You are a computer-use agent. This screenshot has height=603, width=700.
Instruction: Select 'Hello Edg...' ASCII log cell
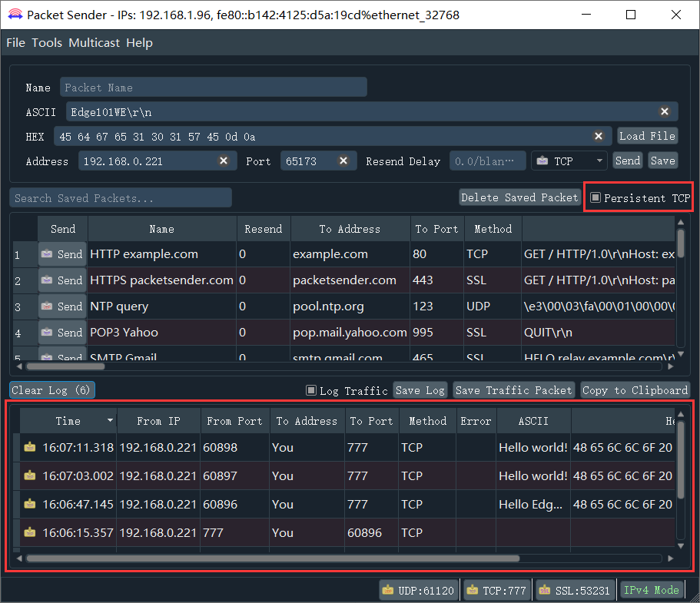(533, 504)
